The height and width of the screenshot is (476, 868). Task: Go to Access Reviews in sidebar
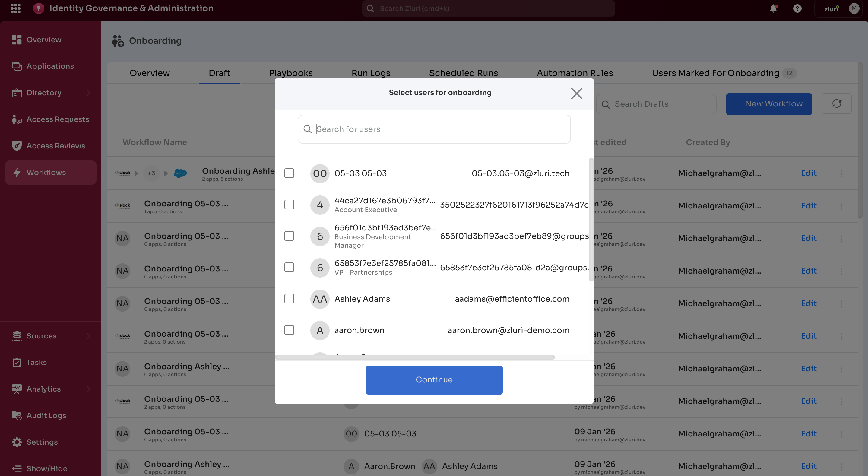pyautogui.click(x=55, y=146)
